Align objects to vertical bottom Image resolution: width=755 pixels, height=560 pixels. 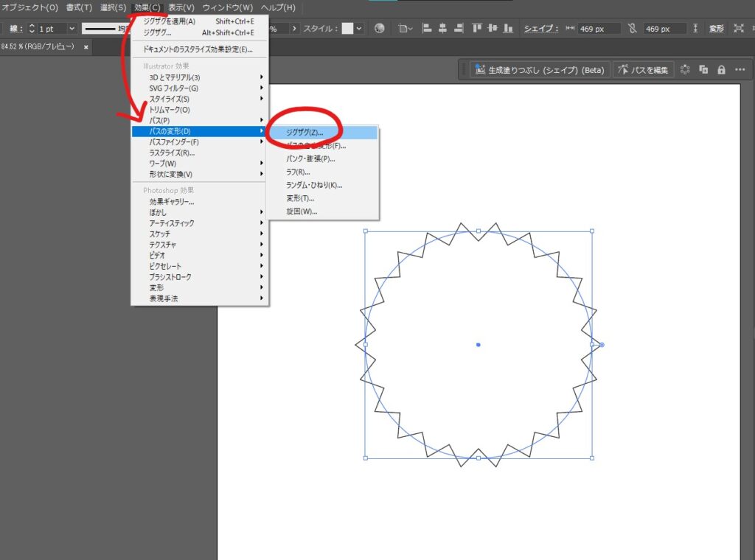tap(508, 29)
